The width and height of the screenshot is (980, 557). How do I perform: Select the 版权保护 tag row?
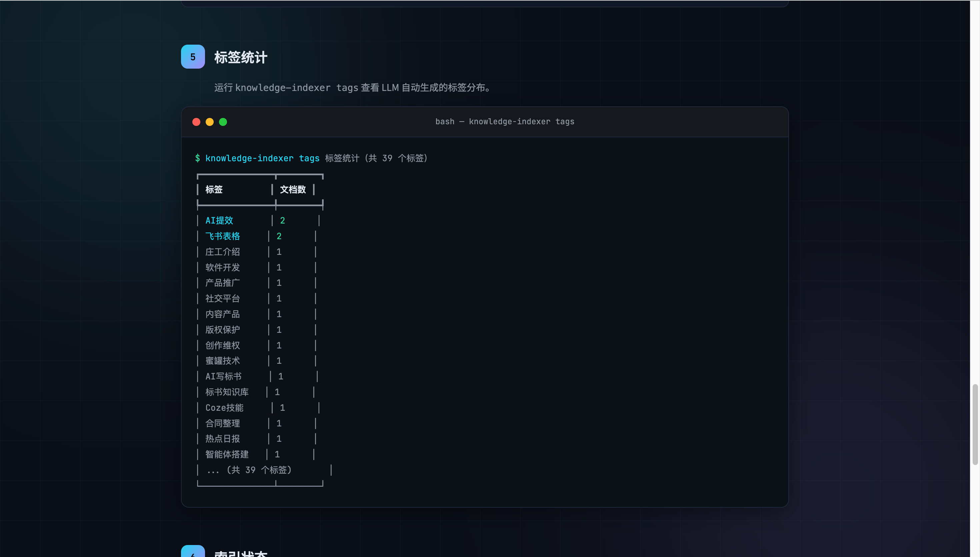pos(222,330)
